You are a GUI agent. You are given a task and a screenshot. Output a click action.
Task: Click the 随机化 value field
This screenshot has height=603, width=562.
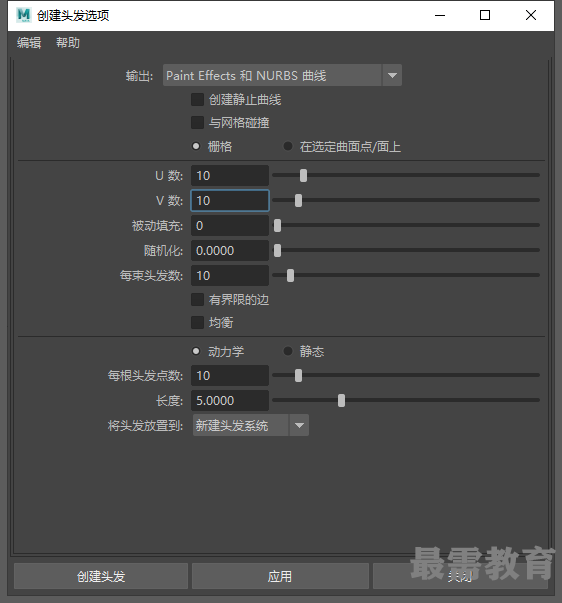[230, 250]
